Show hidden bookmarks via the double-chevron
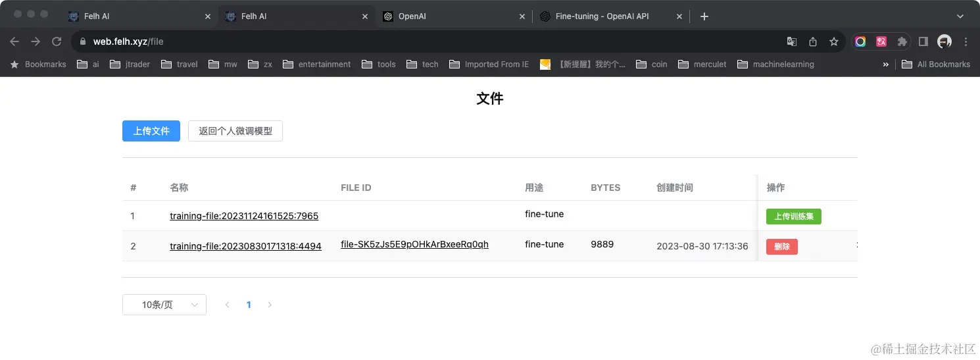The image size is (980, 360). click(885, 64)
